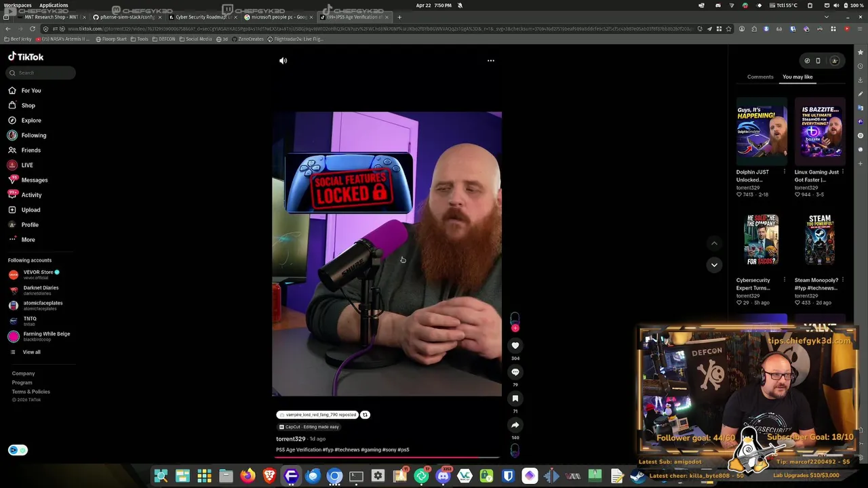Go to the previous video with up chevron
Screen dimensions: 868x488
tap(714, 243)
